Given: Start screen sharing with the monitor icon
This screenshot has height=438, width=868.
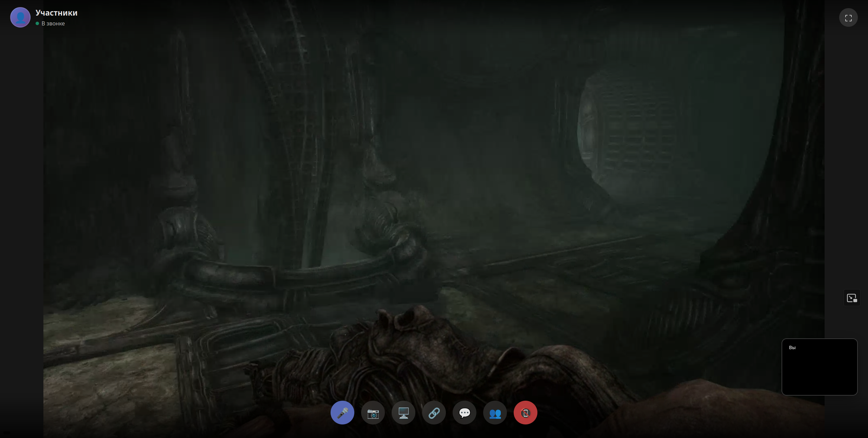Looking at the screenshot, I should coord(403,413).
